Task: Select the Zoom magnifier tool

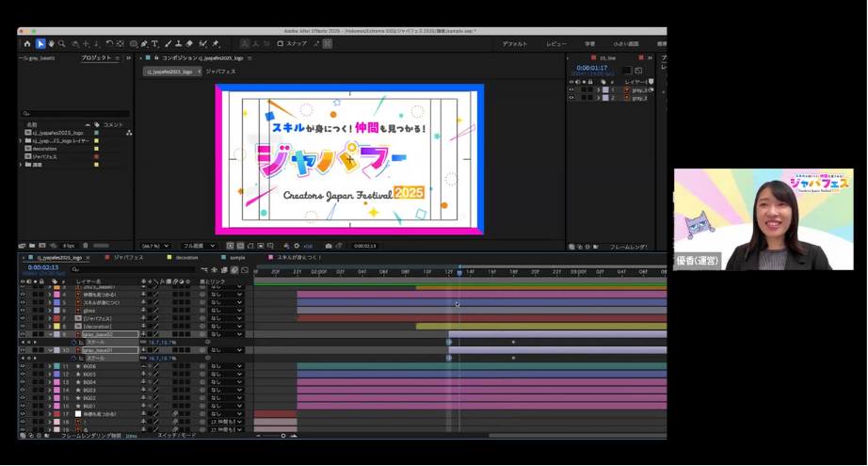Action: [62, 43]
